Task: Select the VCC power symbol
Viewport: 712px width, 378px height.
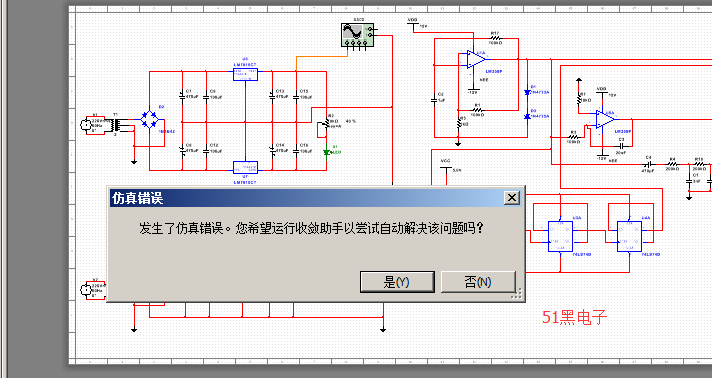Action: 446,169
